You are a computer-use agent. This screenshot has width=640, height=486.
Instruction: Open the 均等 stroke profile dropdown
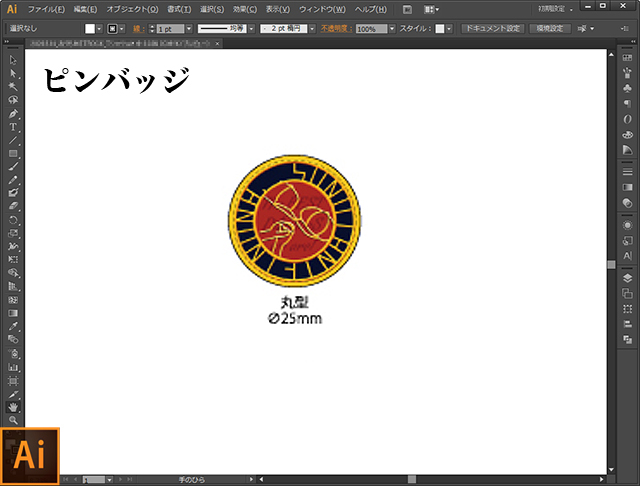coord(251,29)
